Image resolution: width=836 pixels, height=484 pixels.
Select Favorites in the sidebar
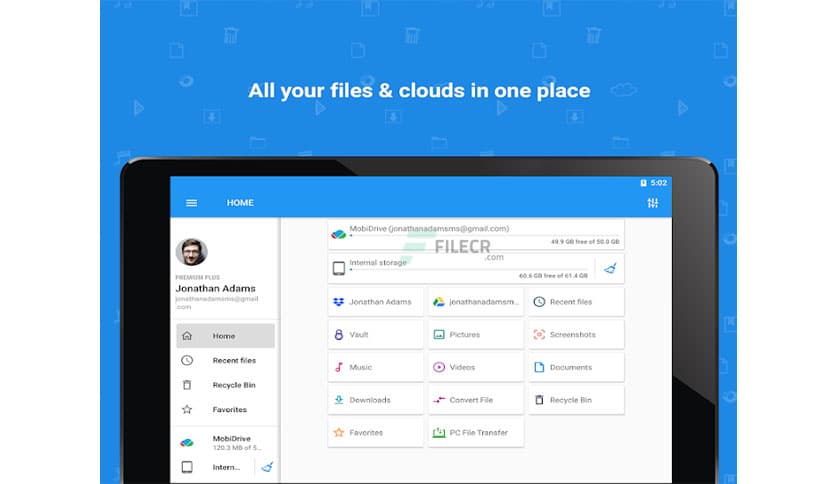click(x=226, y=409)
